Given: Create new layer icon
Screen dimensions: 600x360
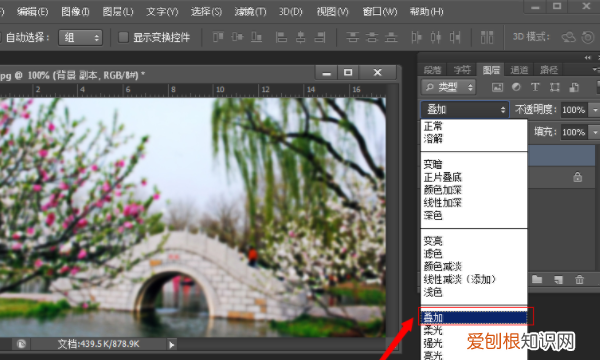Looking at the screenshot, I should tap(558, 280).
